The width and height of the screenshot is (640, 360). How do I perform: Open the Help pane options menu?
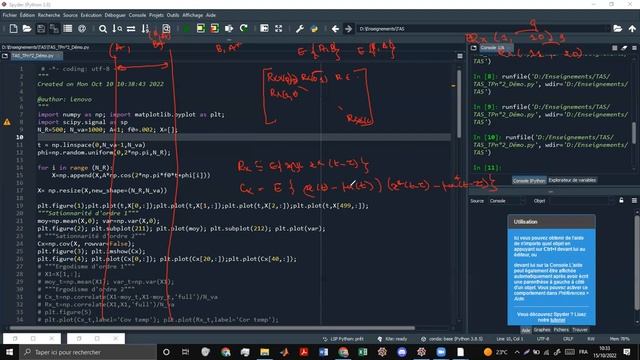tap(634, 200)
